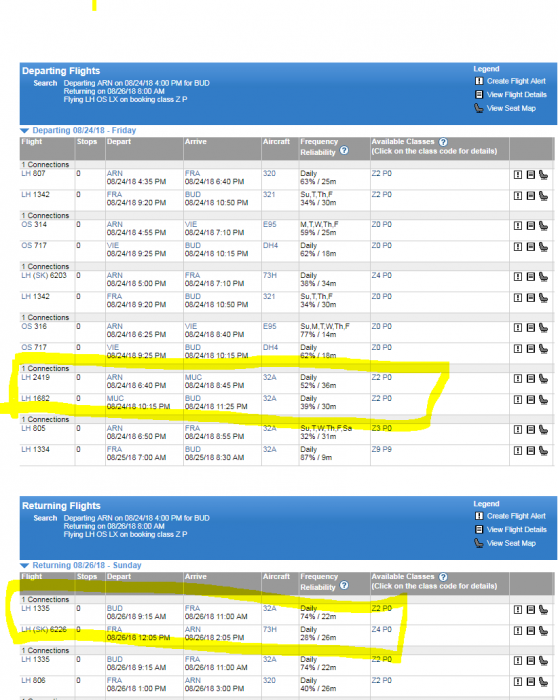Collapse the Returning 08/26/18 - Sunday section
Image resolution: width=558 pixels, height=700 pixels.
coord(25,566)
